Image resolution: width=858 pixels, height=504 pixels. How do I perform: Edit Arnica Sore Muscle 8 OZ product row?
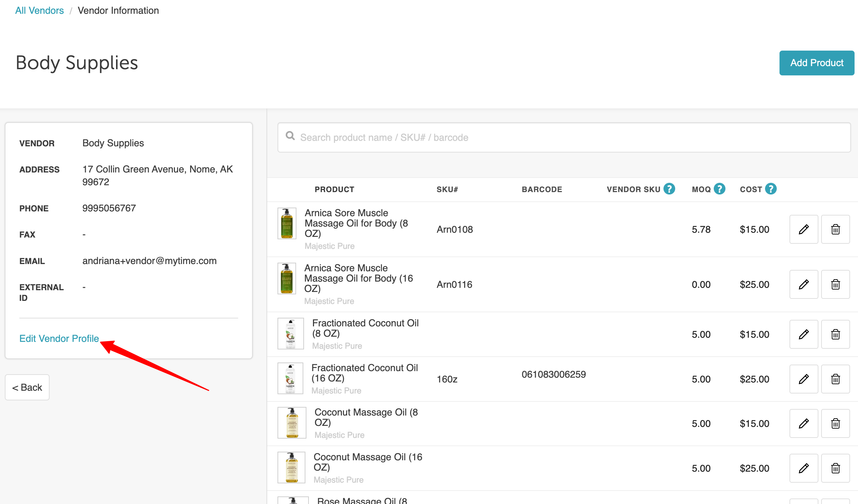[x=803, y=229]
